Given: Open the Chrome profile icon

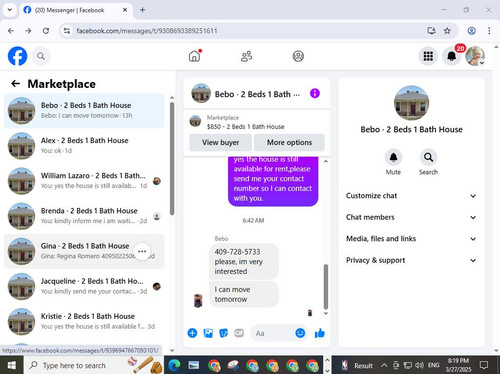Looking at the screenshot, I should 471,31.
